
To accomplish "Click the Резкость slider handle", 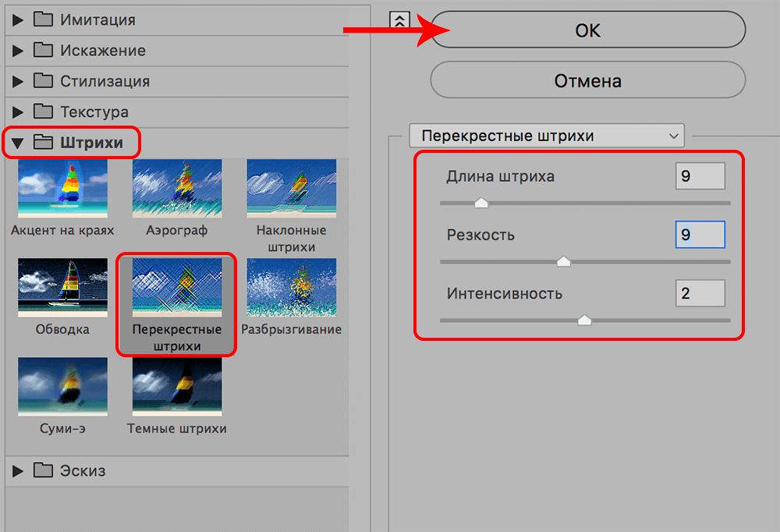I will [563, 261].
